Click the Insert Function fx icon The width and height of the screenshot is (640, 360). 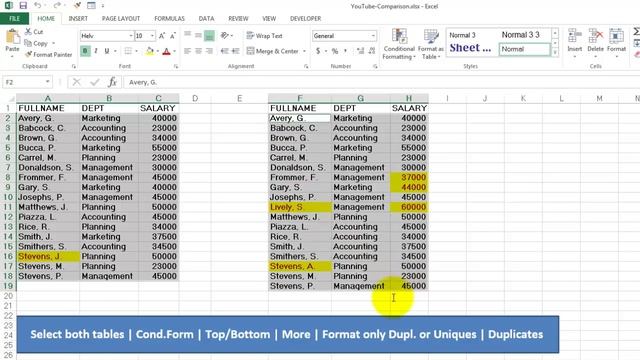click(112, 82)
